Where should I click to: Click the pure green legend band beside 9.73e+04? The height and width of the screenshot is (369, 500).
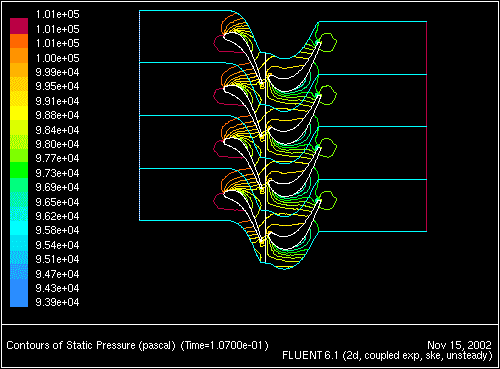[x=19, y=170]
